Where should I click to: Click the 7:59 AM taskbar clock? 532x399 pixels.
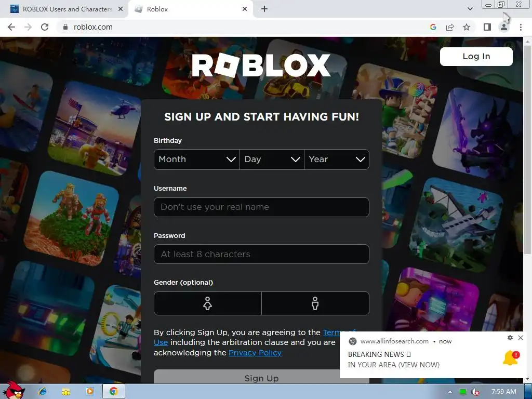point(504,392)
